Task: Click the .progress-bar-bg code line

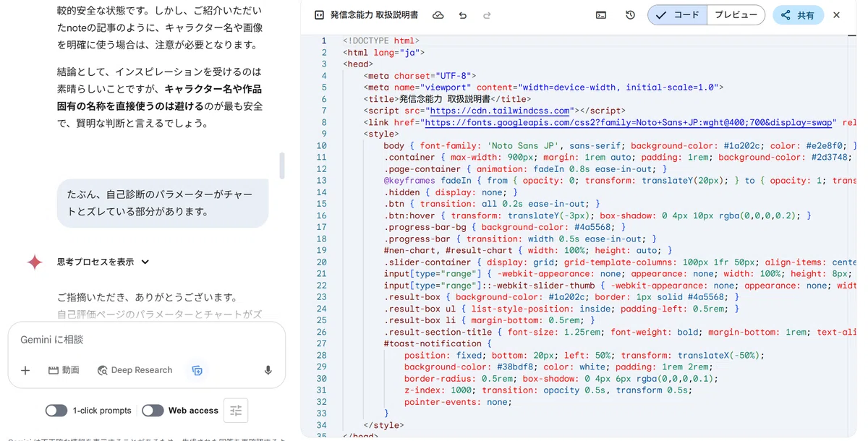Action: [x=505, y=227]
